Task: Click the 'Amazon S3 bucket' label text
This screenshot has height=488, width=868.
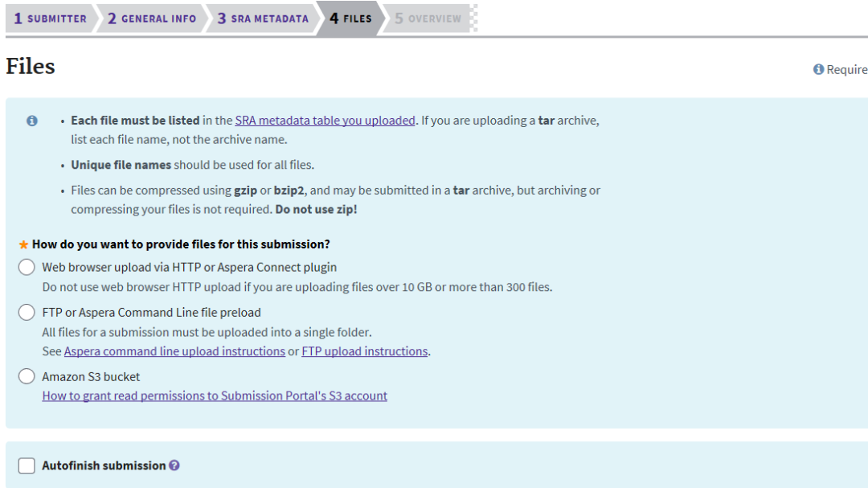Action: point(91,376)
